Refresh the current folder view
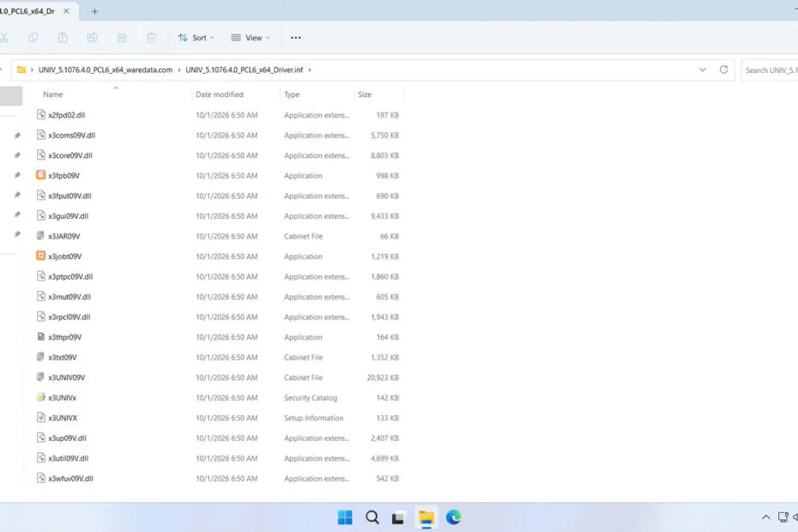Viewport: 798px width, 532px height. [x=723, y=70]
